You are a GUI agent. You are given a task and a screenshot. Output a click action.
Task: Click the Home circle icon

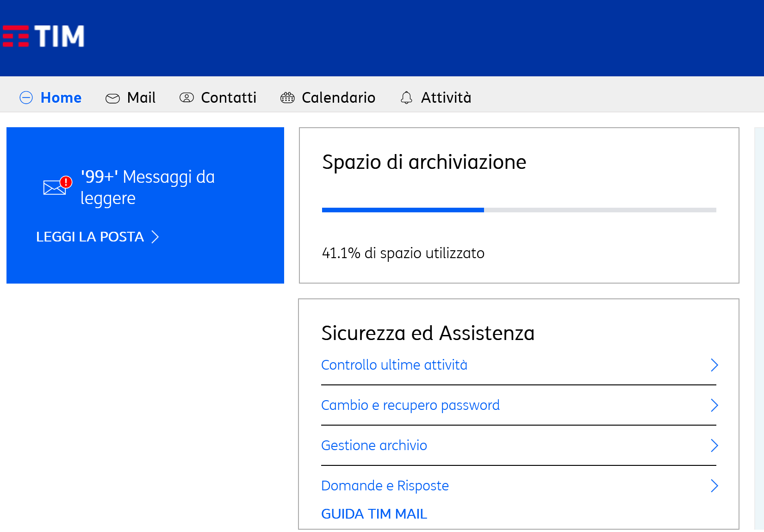pos(26,98)
